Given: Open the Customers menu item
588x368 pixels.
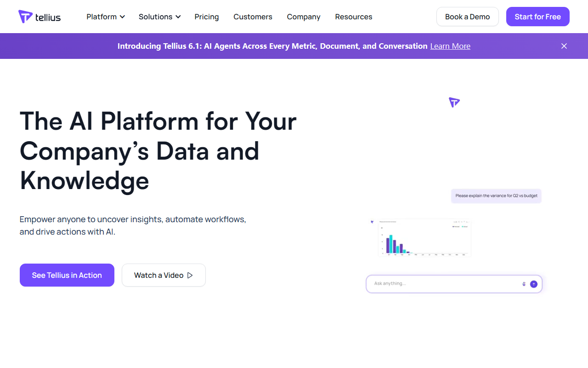Looking at the screenshot, I should tap(253, 17).
